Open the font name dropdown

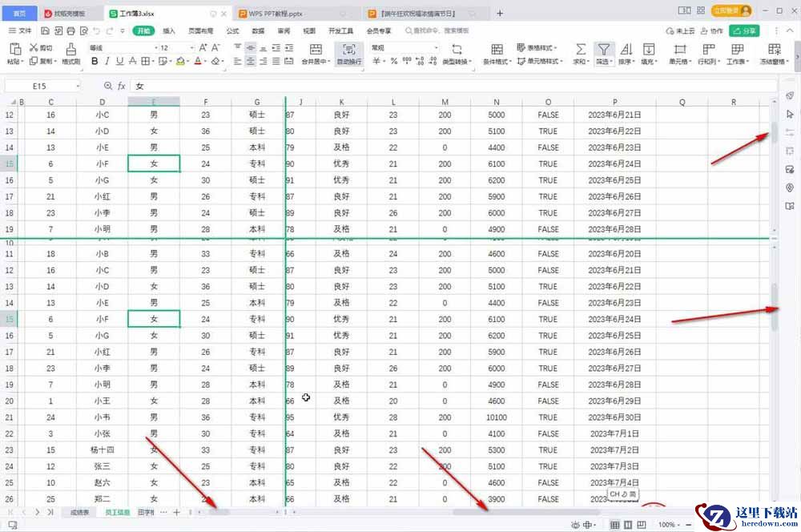[x=156, y=47]
